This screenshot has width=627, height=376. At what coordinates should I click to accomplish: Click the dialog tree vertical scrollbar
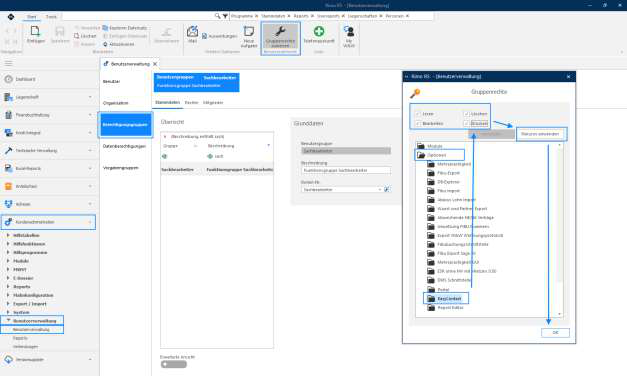[559, 230]
